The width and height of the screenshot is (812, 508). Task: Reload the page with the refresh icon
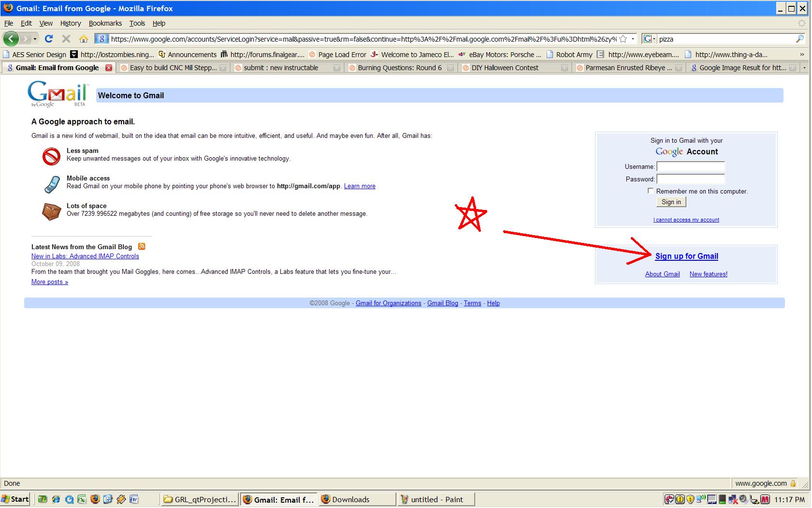click(48, 39)
